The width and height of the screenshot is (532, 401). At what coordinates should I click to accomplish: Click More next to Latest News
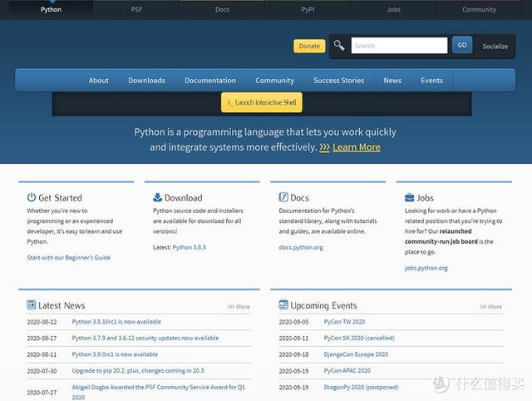239,307
